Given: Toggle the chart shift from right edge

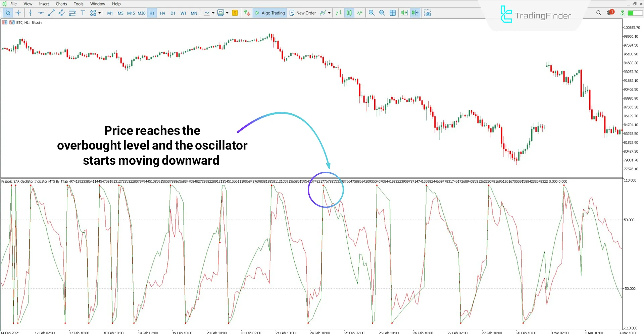Looking at the screenshot, I should click(415, 13).
